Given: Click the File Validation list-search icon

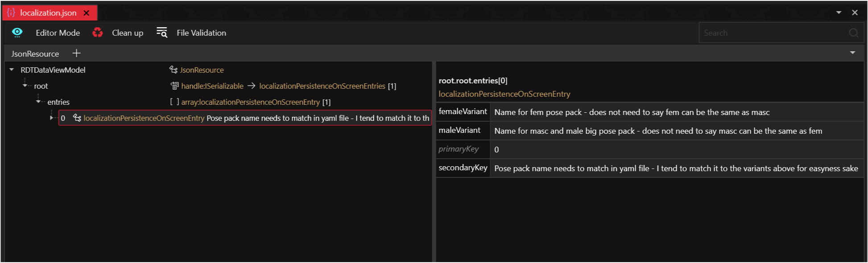Looking at the screenshot, I should [161, 33].
